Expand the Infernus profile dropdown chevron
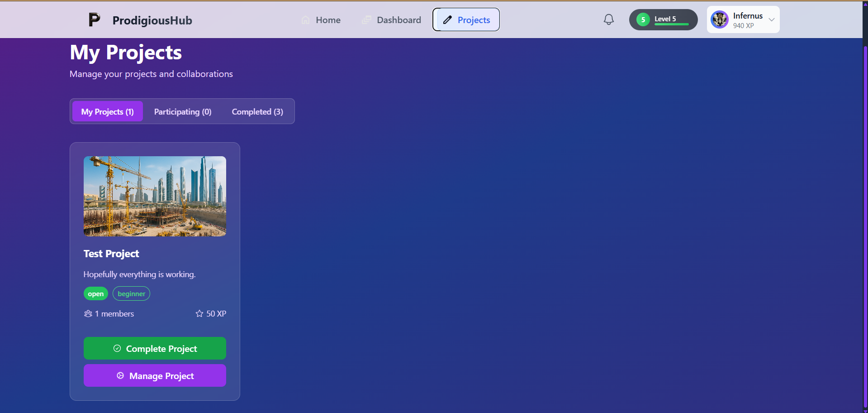Viewport: 868px width, 413px height. 772,19
